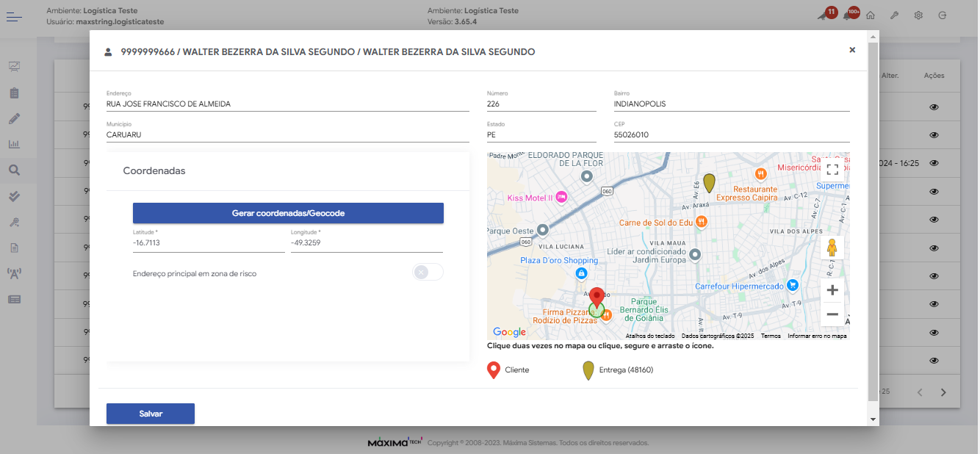Screen dimensions: 980x454
Task: Toggle main address in risk zone switch
Action: click(428, 273)
